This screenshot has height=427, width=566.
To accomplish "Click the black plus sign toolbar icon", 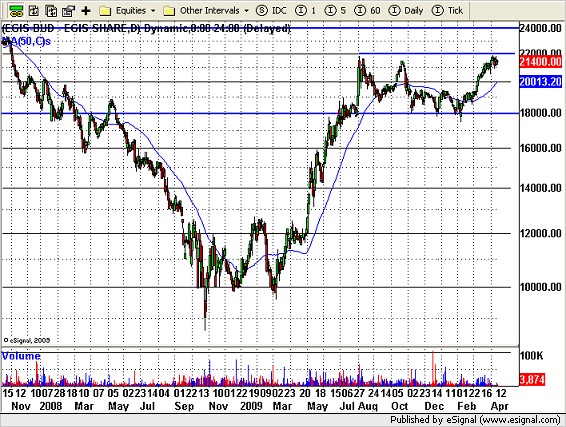I will pyautogui.click(x=86, y=11).
